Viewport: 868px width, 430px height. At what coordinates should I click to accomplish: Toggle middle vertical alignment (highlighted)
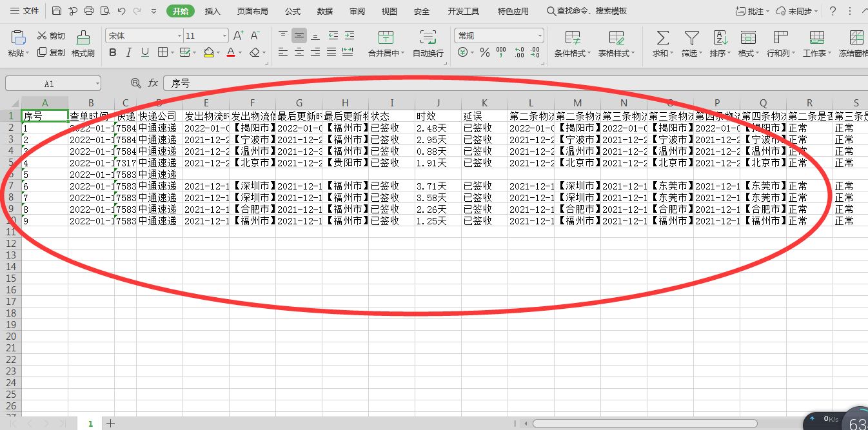point(299,35)
